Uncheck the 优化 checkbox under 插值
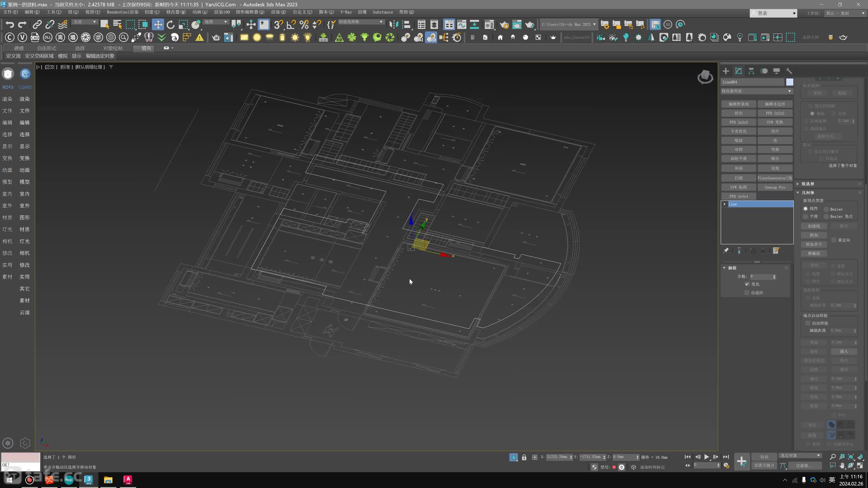The height and width of the screenshot is (488, 868). click(747, 284)
